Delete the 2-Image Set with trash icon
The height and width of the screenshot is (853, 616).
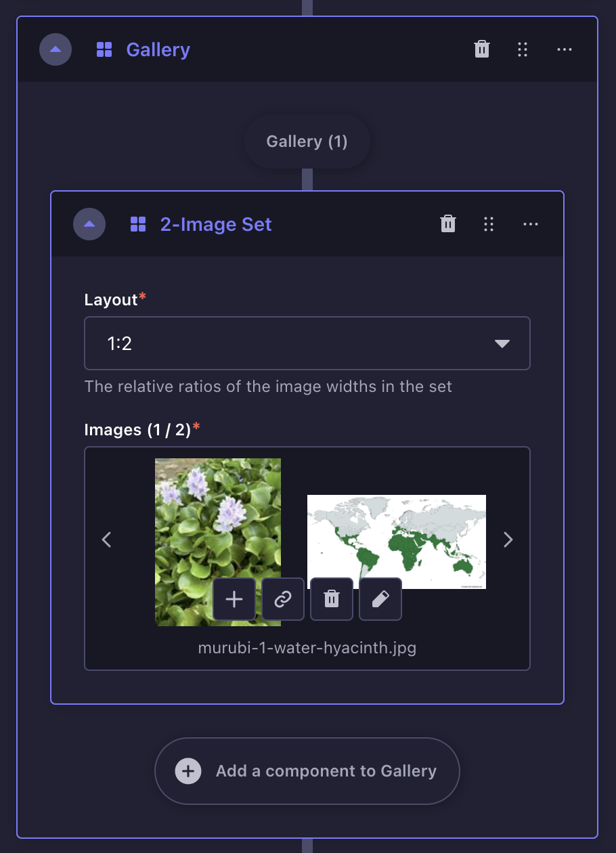pos(448,224)
